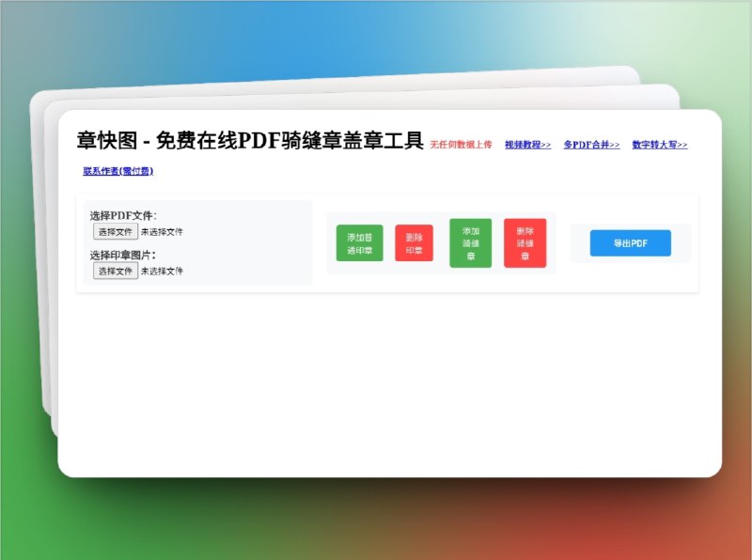Choose a stamp image file

click(114, 271)
